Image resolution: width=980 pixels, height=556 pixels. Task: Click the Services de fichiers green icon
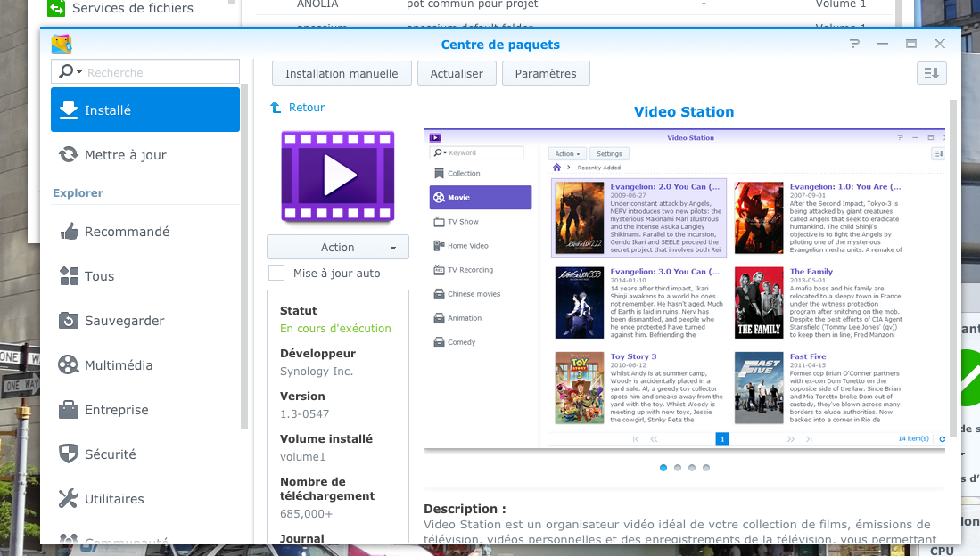click(56, 7)
